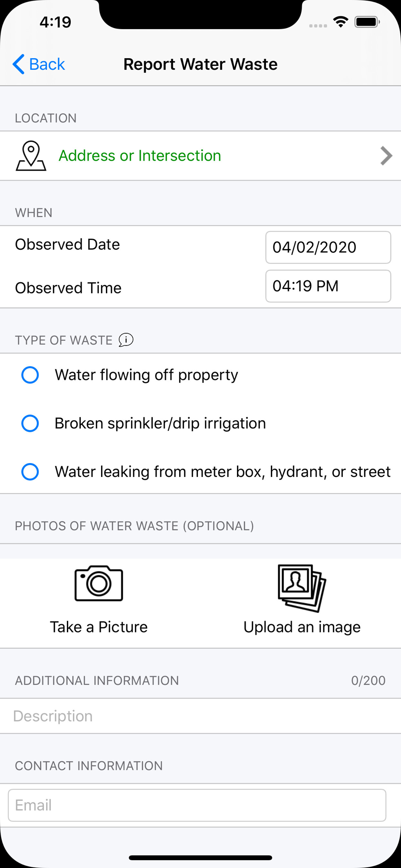Viewport: 401px width, 868px height.
Task: Open the Observed Date picker field
Action: click(328, 247)
